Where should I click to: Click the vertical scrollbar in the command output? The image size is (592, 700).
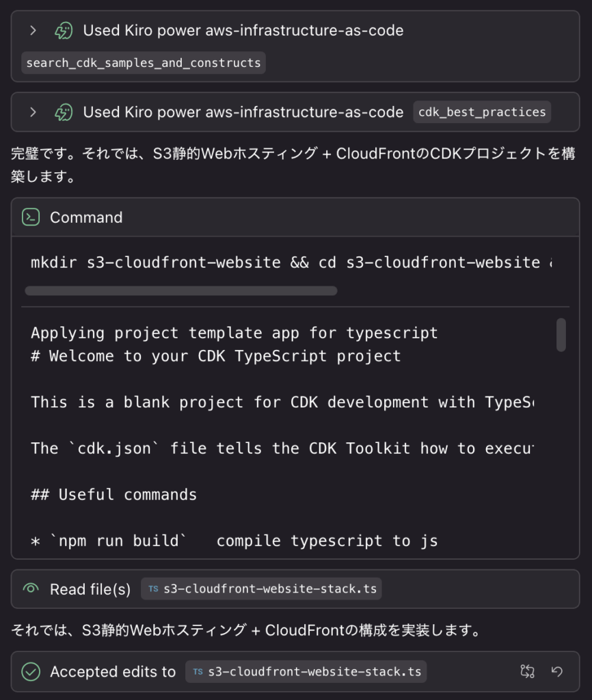point(561,335)
